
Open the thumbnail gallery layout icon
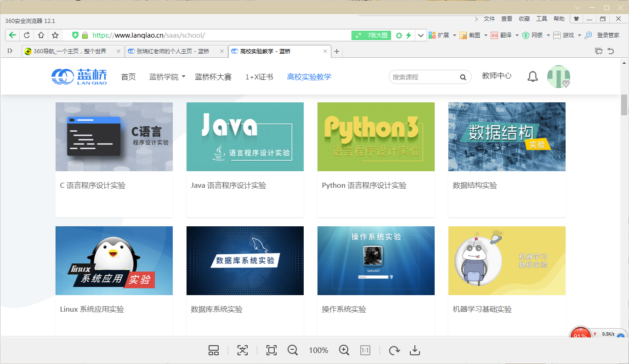coord(214,351)
